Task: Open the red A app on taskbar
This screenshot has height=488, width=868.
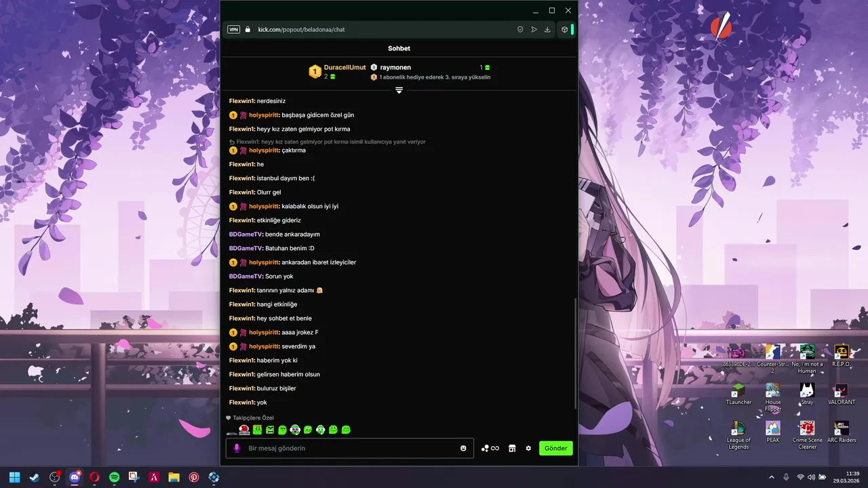Action: [154, 477]
